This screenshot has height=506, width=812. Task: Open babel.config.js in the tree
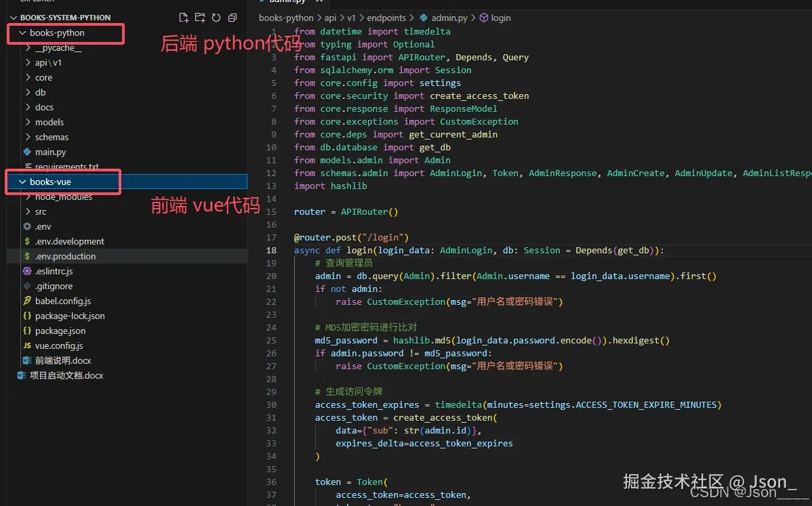tap(63, 301)
